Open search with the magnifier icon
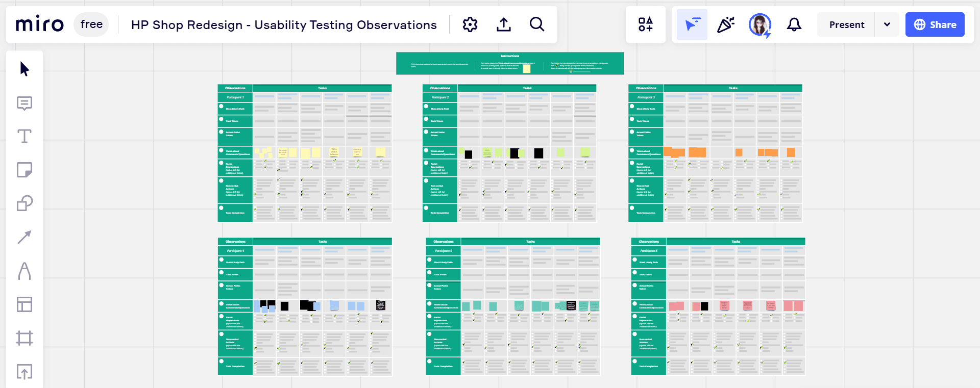980x388 pixels. 537,24
